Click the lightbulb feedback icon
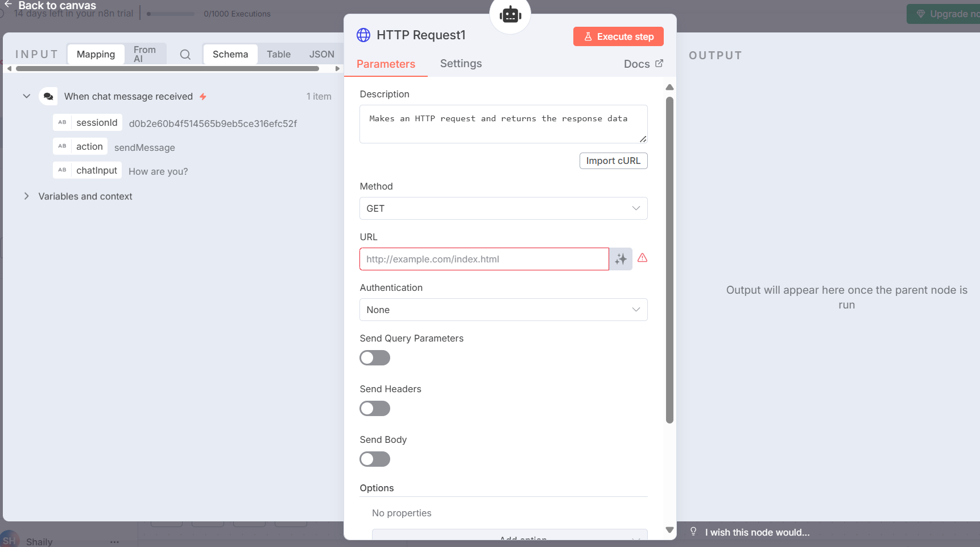Viewport: 980px width, 547px height. [x=693, y=532]
